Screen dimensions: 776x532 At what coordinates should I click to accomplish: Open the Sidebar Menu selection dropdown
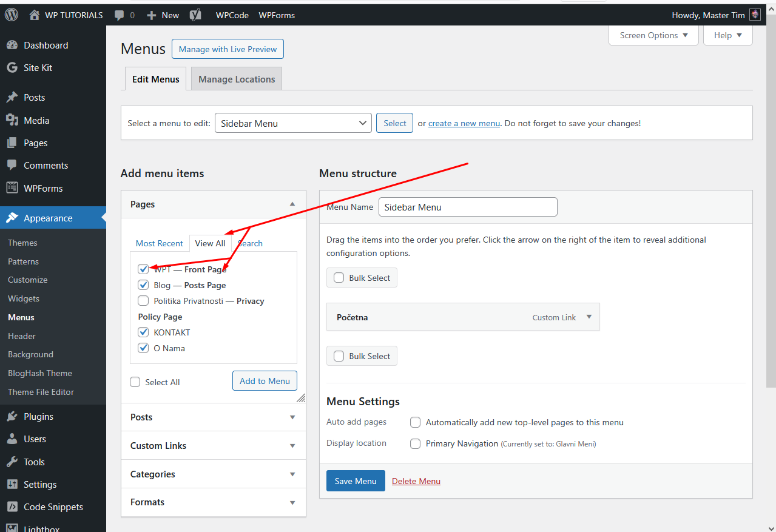point(293,123)
